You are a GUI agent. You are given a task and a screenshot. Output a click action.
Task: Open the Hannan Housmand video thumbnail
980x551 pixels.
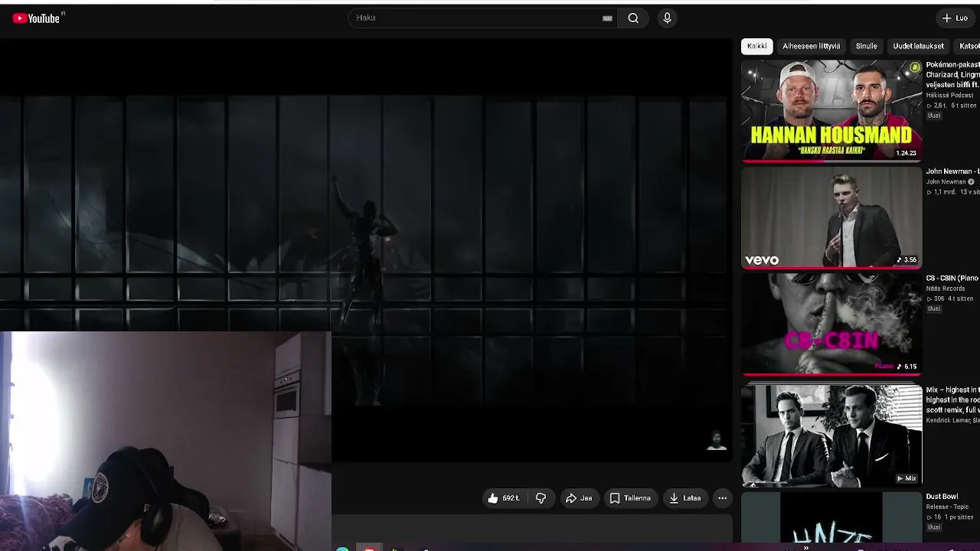(x=831, y=111)
